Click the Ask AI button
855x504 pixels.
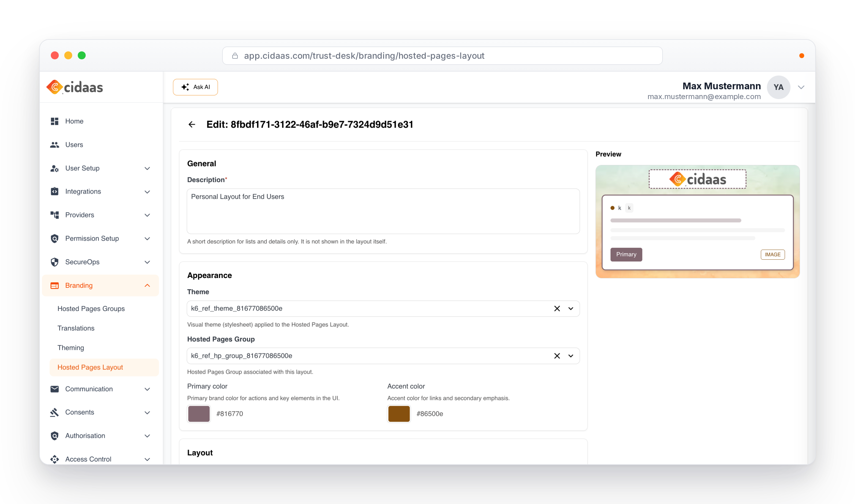(196, 87)
